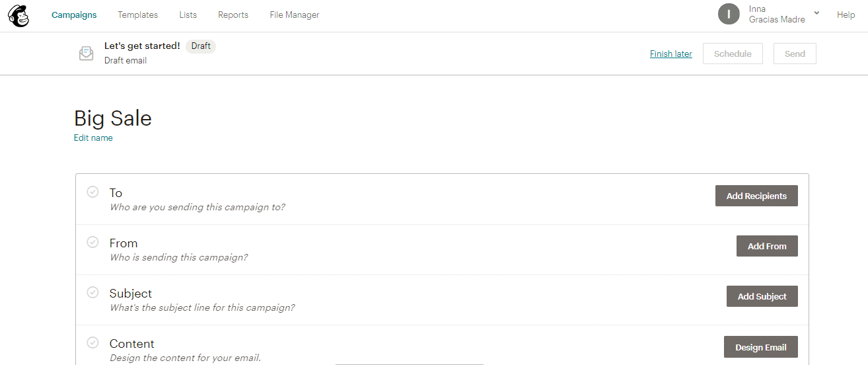The image size is (868, 365).
Task: Click the Design Email button
Action: coord(761,347)
